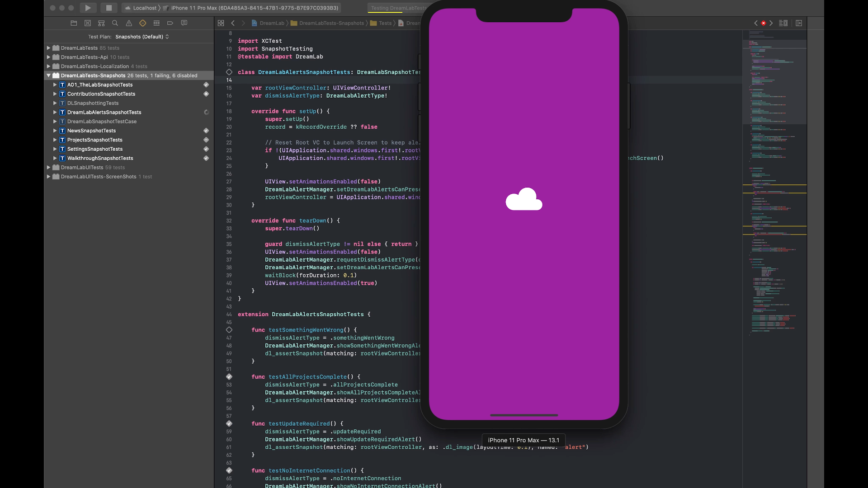
Task: Collapse the DreamLabTests-Snapshots group
Action: pos(48,75)
